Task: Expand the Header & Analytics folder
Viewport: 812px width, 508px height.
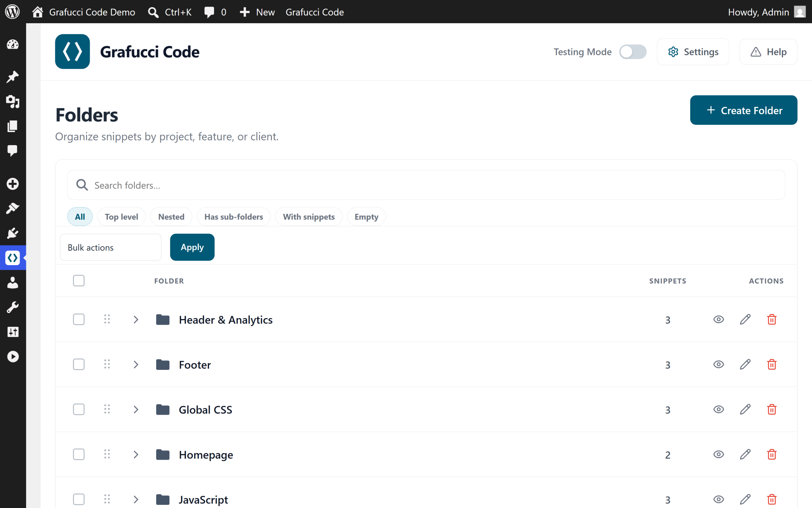Action: click(135, 319)
